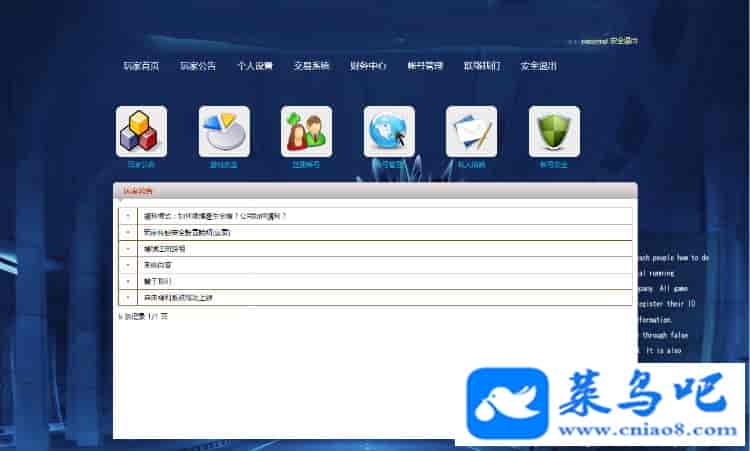750x451 pixels.
Task: Click the safe-logout link beside the username
Action: (624, 41)
